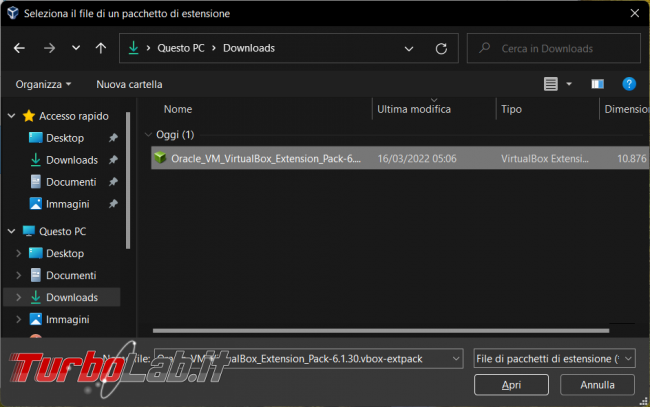Click the 'Cerca in Downloads' search field

[x=554, y=48]
